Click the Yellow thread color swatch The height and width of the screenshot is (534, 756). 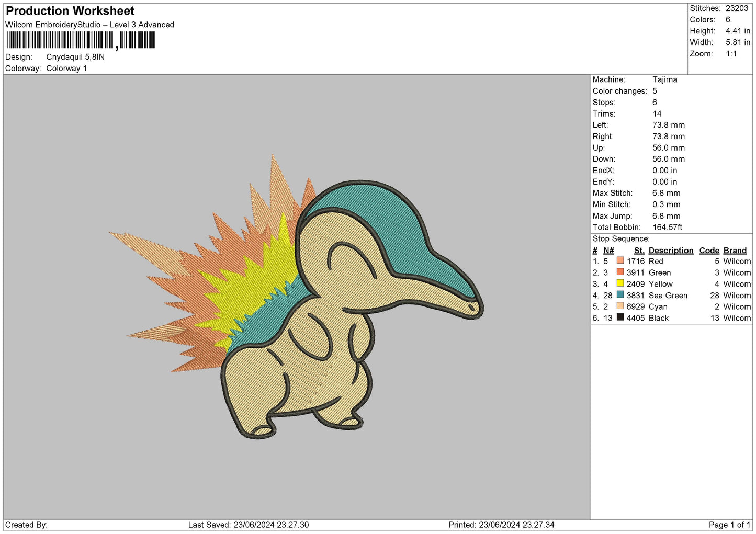coord(620,283)
